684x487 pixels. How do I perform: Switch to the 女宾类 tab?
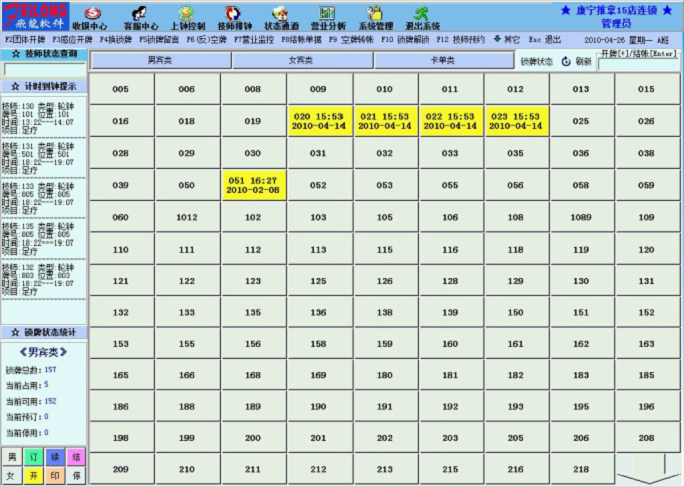[301, 61]
